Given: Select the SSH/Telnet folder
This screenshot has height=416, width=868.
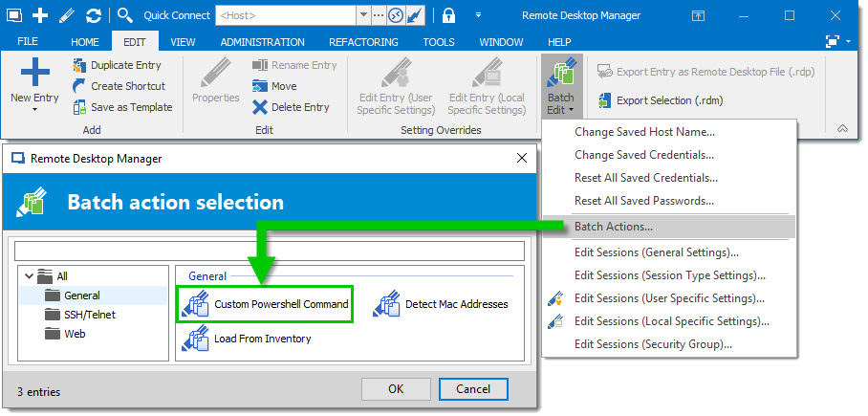Looking at the screenshot, I should click(90, 315).
